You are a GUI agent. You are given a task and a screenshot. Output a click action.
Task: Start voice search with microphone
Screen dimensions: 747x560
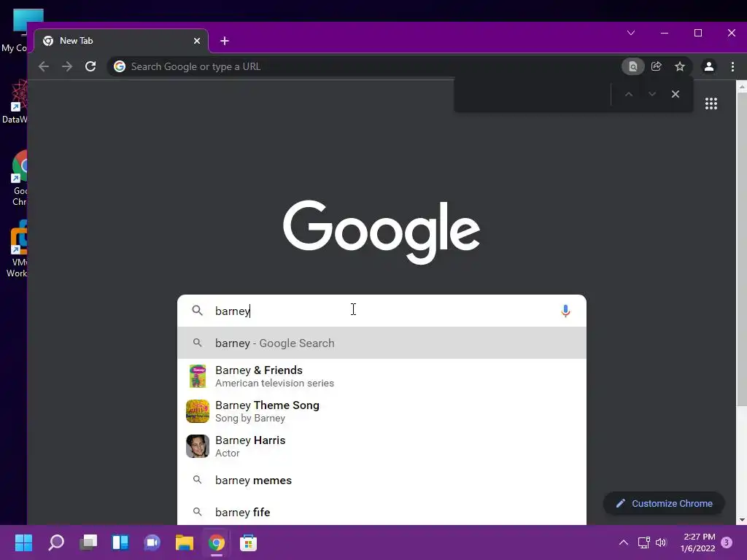pyautogui.click(x=565, y=311)
